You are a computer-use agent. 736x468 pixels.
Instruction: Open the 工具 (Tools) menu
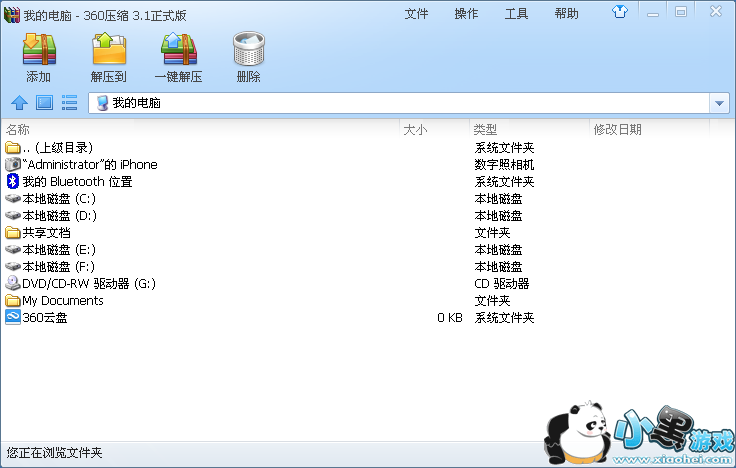pos(516,14)
